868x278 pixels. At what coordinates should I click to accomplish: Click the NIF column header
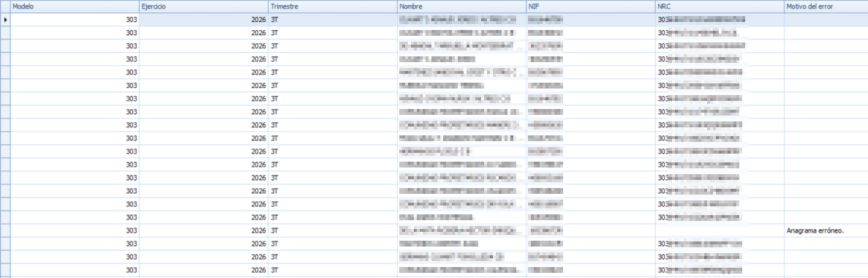pyautogui.click(x=590, y=6)
